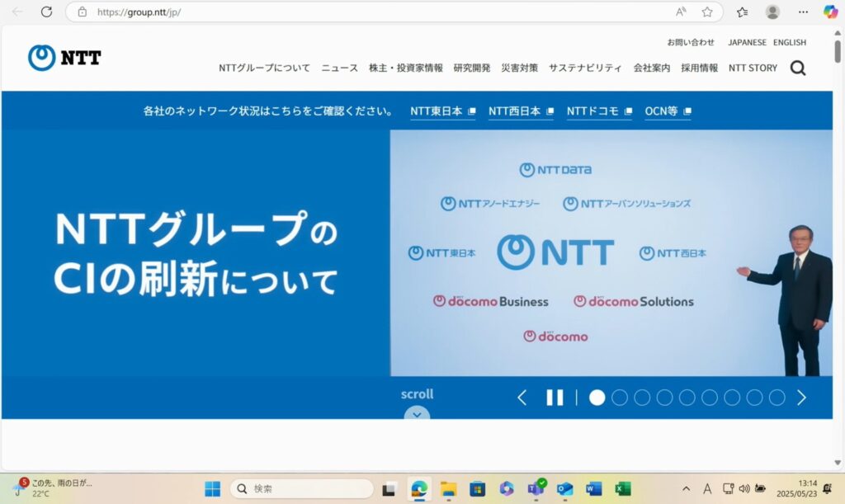This screenshot has height=504, width=845.
Task: Check the battery icon in system tray
Action: pos(760,489)
